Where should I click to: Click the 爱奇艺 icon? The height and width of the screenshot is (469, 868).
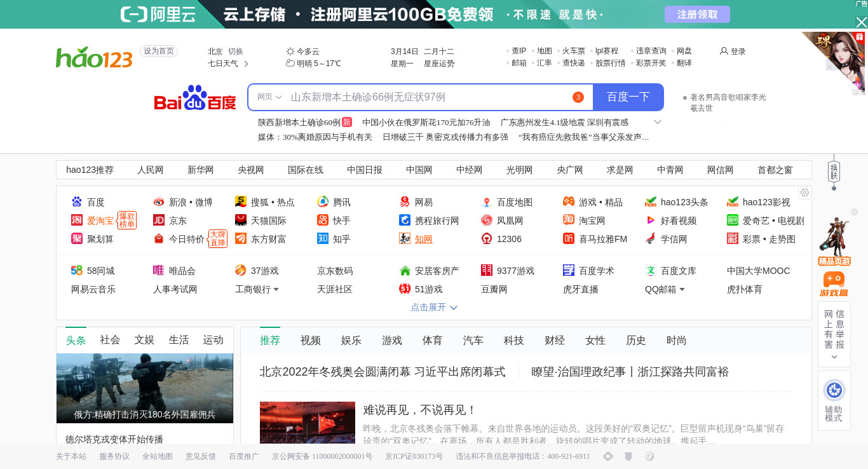click(x=733, y=221)
